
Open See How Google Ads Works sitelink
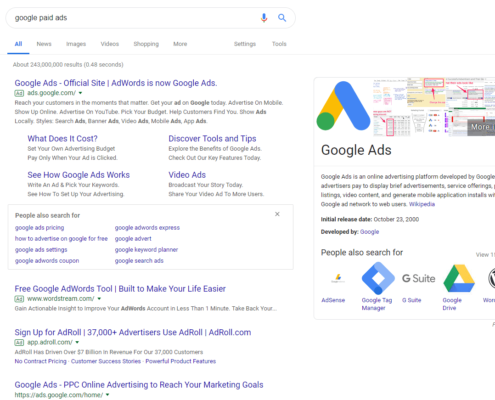click(x=78, y=175)
